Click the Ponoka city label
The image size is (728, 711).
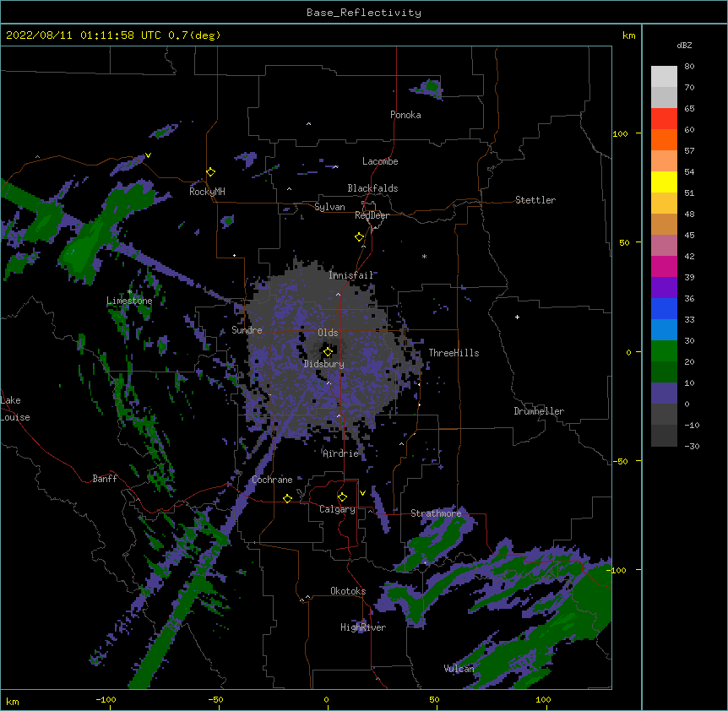405,115
